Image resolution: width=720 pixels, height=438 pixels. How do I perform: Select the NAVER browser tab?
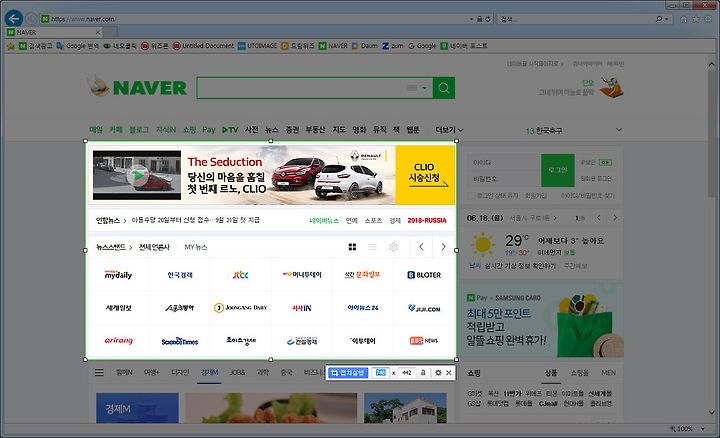point(53,32)
